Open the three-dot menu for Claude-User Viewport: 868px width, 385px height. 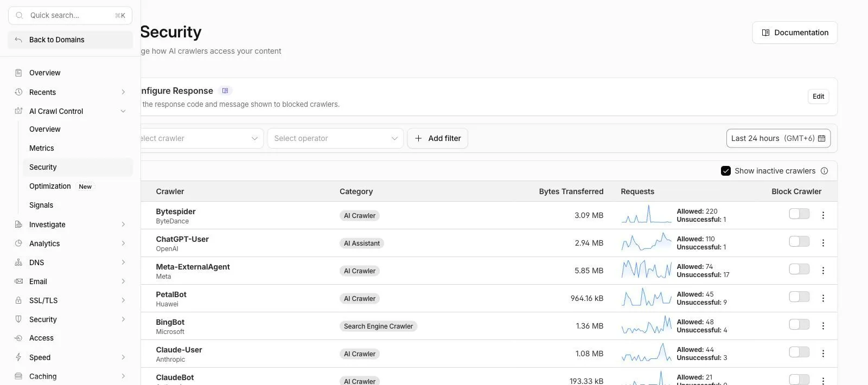coord(823,354)
